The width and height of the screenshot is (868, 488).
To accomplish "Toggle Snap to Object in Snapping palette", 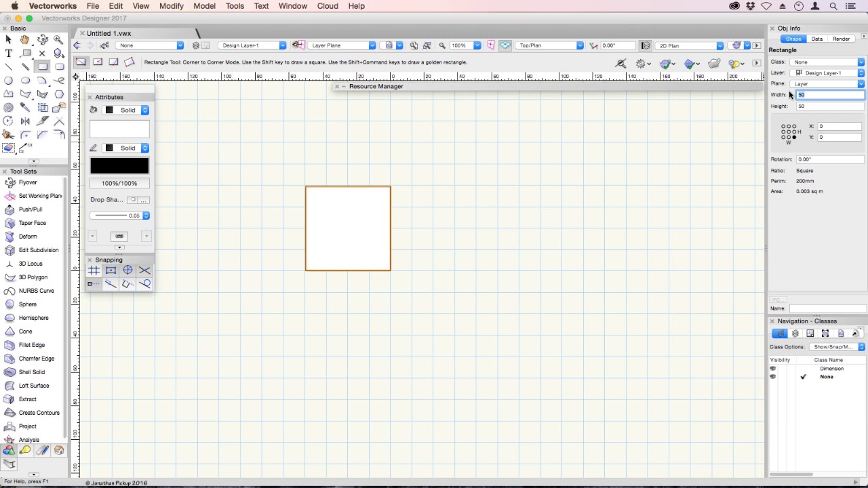I will [x=111, y=270].
